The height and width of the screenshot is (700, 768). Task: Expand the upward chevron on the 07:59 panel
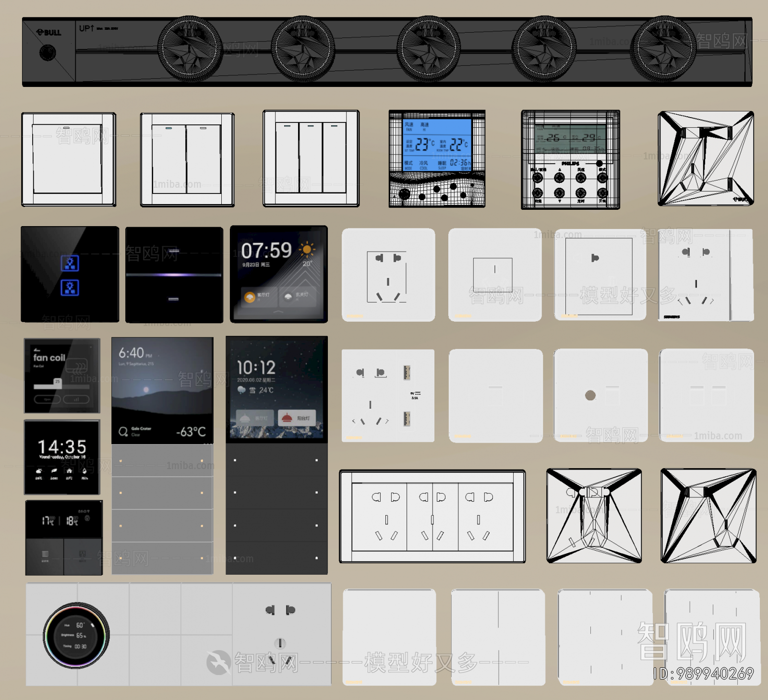279,312
